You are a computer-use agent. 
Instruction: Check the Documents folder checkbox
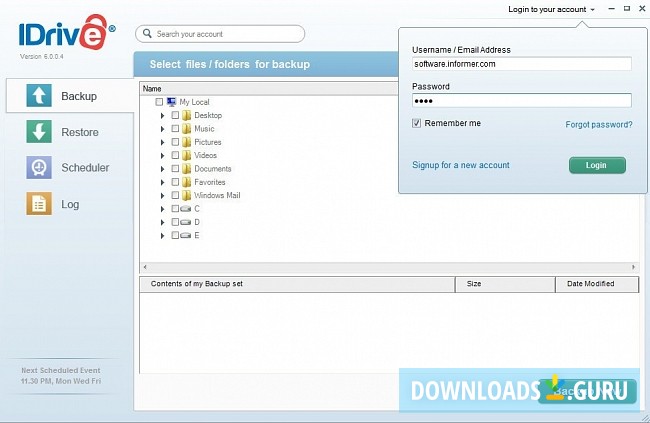(175, 169)
